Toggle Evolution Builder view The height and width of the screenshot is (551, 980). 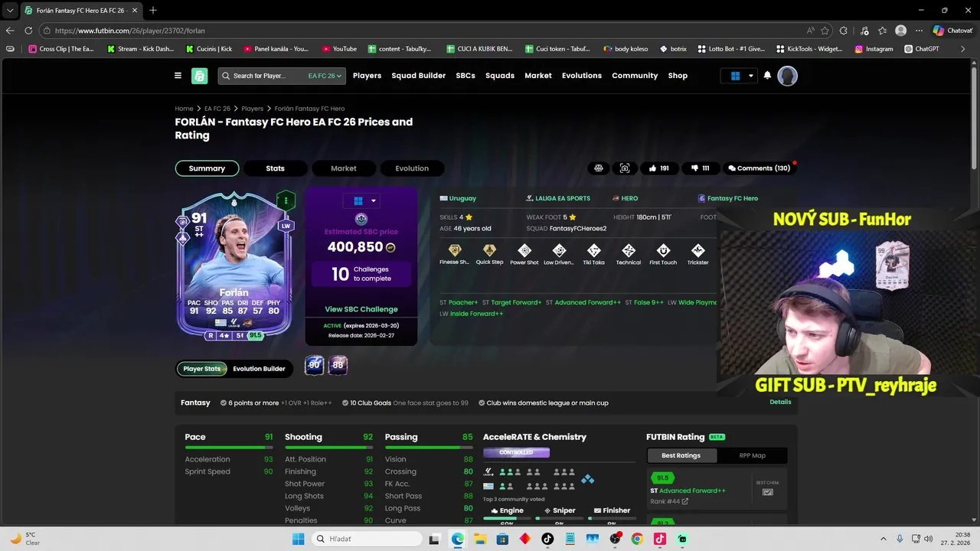259,369
